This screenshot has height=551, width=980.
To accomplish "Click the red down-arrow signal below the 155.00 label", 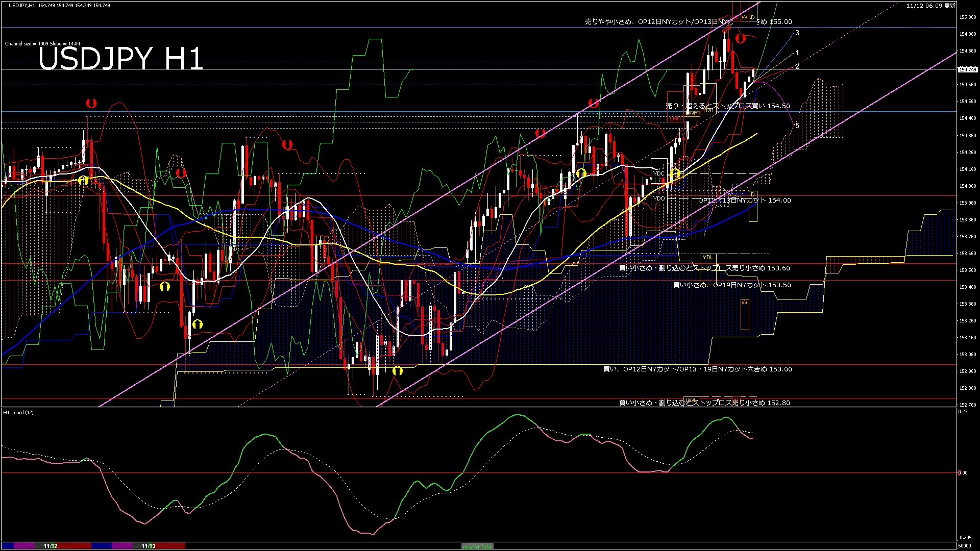I will click(x=740, y=38).
